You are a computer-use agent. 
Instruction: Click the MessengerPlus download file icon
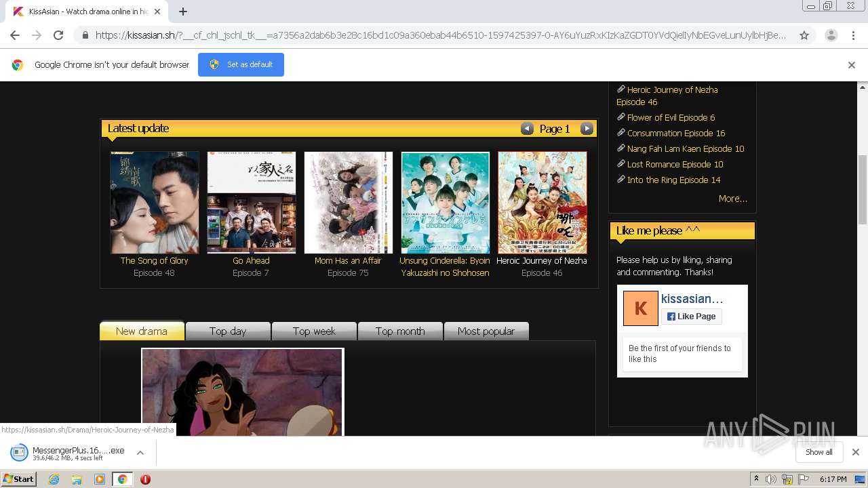[20, 452]
